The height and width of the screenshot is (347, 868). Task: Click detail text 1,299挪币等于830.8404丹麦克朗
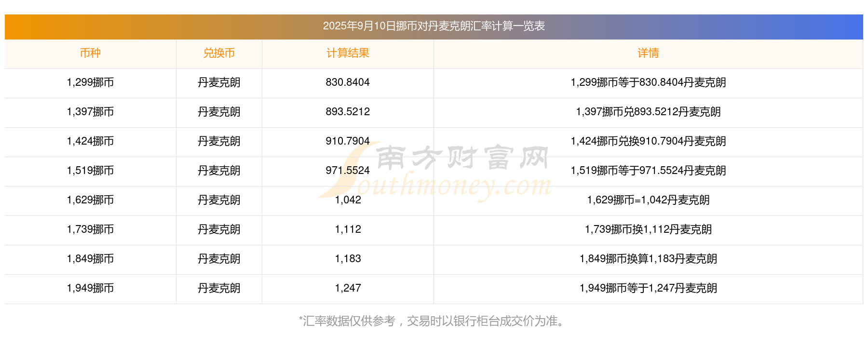tap(648, 82)
